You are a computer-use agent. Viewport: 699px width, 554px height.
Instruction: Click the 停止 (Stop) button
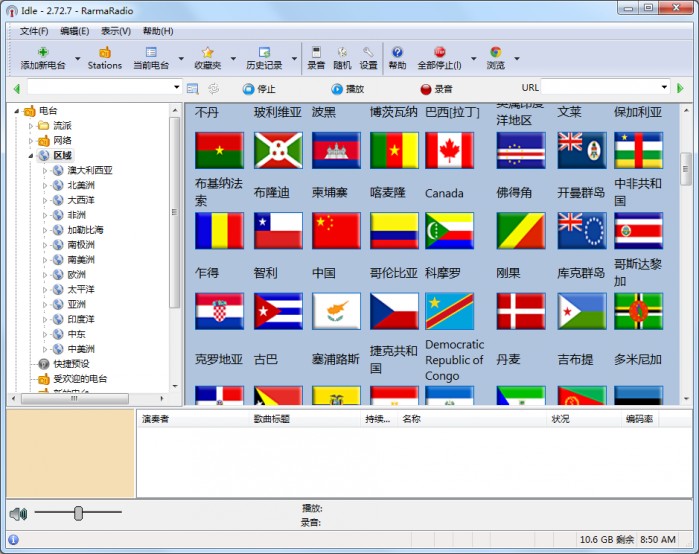[x=259, y=89]
